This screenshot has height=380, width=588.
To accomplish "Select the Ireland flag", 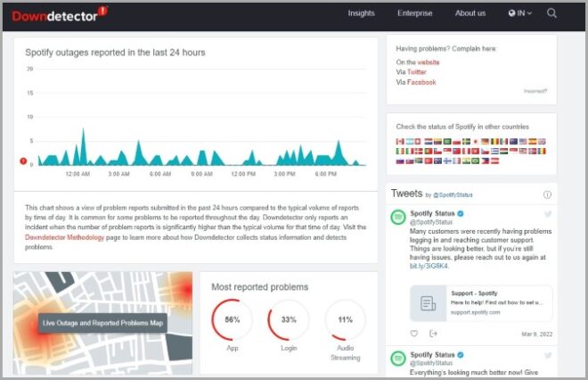I will (x=400, y=151).
